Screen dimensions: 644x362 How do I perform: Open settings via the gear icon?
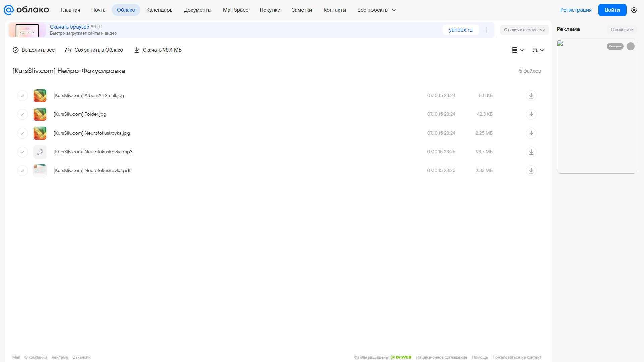coord(634,10)
